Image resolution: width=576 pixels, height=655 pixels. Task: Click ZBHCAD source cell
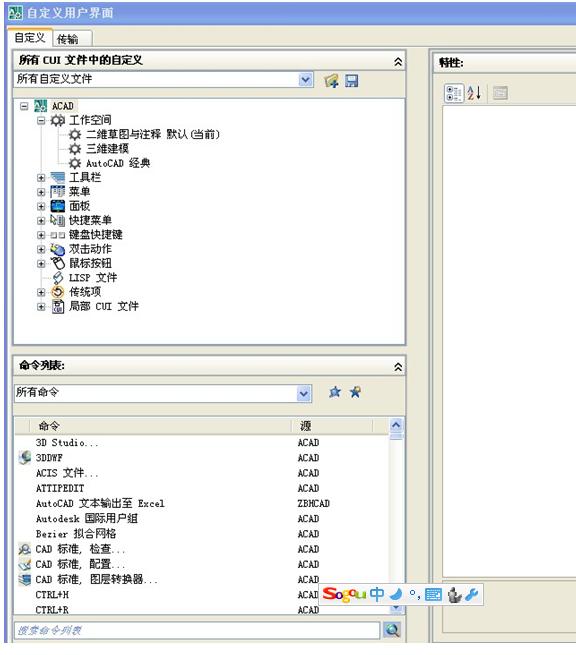313,503
